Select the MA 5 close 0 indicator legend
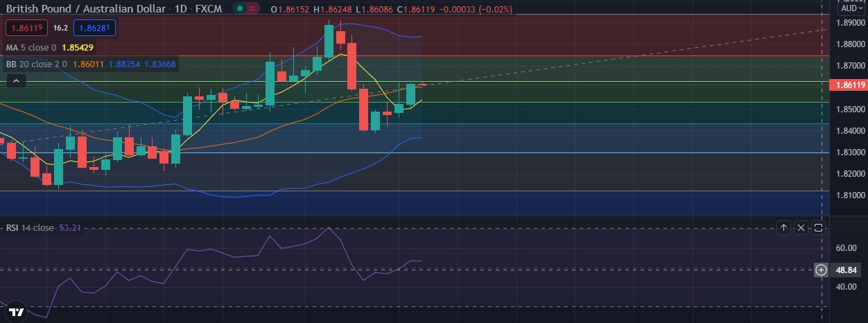Image resolution: width=868 pixels, height=323 pixels. 31,48
